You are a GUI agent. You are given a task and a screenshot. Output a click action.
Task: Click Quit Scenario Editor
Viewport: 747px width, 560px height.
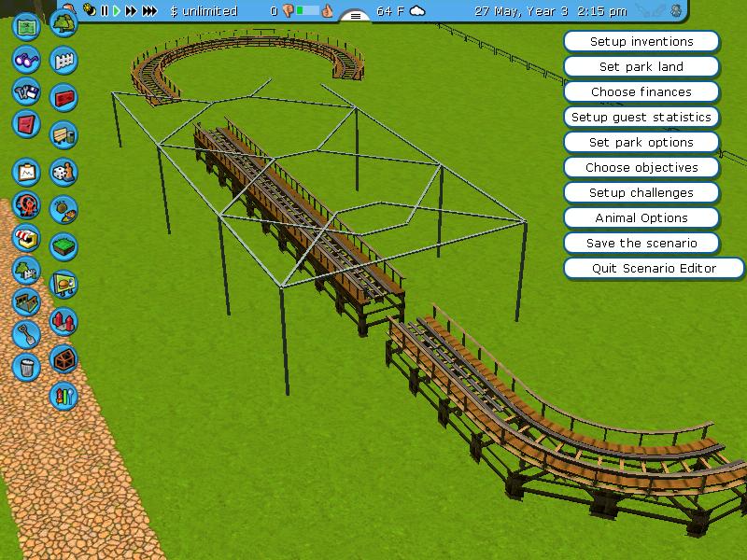654,269
